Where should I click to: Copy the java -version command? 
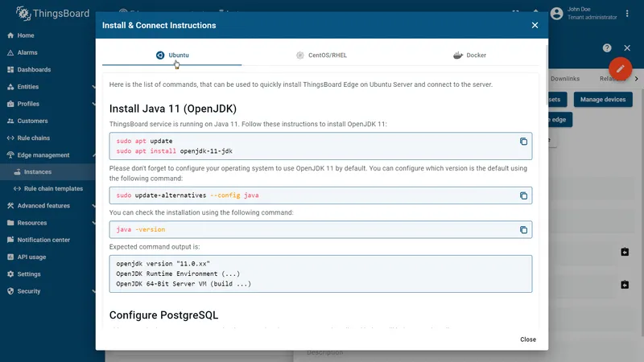523,229
